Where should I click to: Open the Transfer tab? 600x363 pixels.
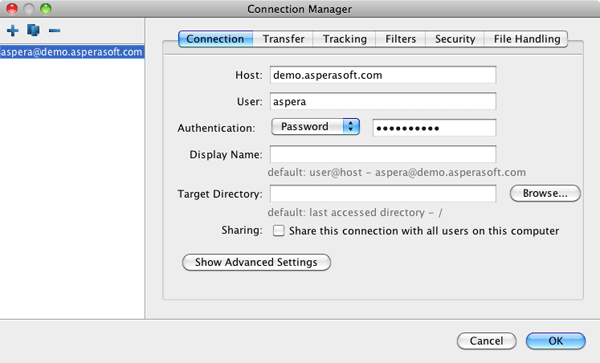pyautogui.click(x=283, y=39)
